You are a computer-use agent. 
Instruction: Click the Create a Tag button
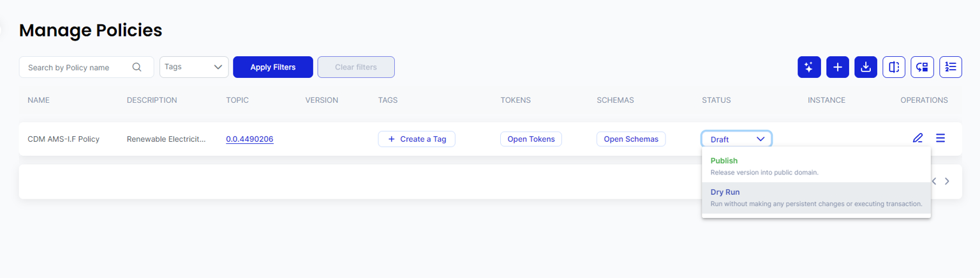(x=417, y=139)
